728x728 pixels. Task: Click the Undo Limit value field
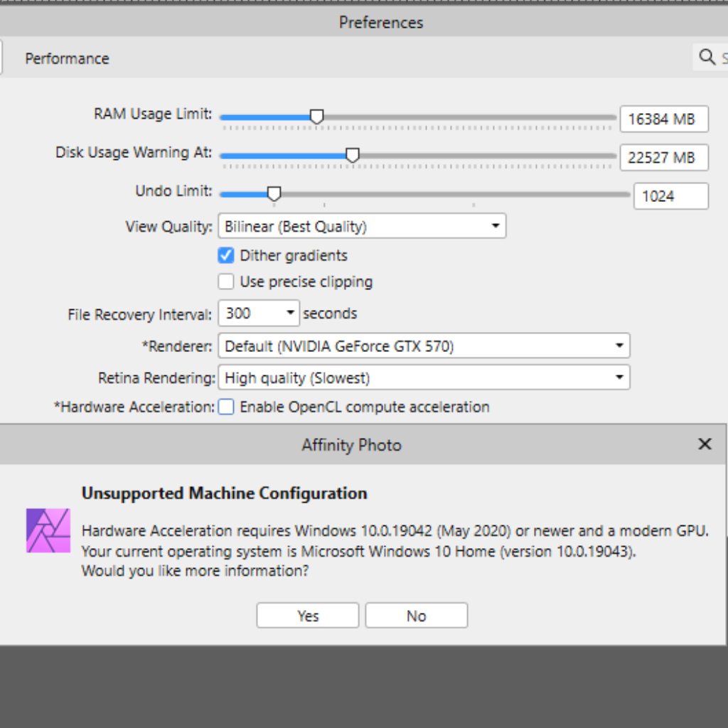pyautogui.click(x=671, y=196)
